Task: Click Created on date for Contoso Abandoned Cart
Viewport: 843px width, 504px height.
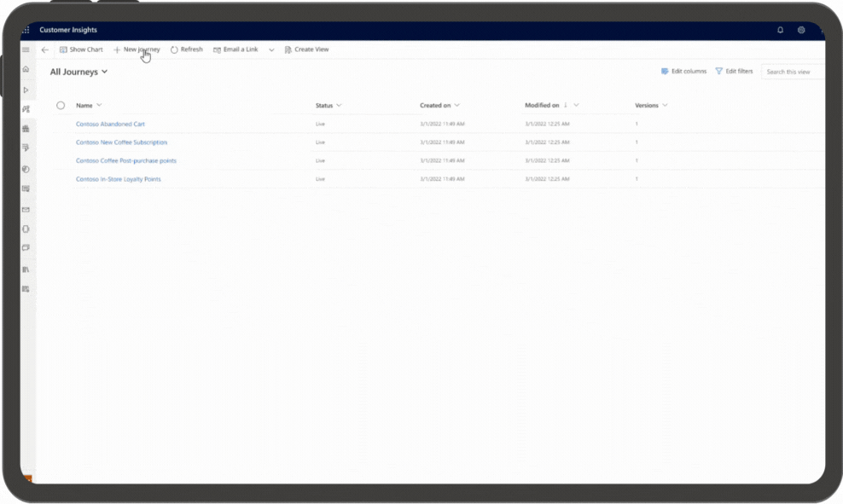Action: (x=442, y=125)
